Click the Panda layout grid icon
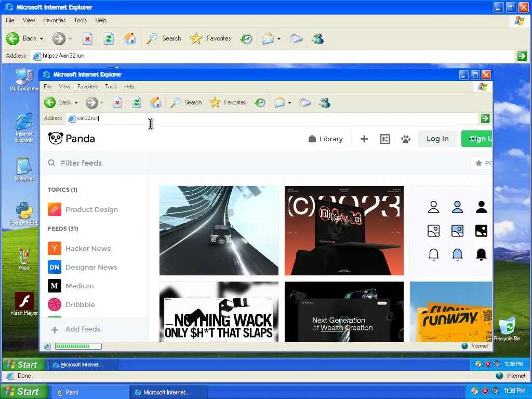This screenshot has height=399, width=532. [385, 139]
